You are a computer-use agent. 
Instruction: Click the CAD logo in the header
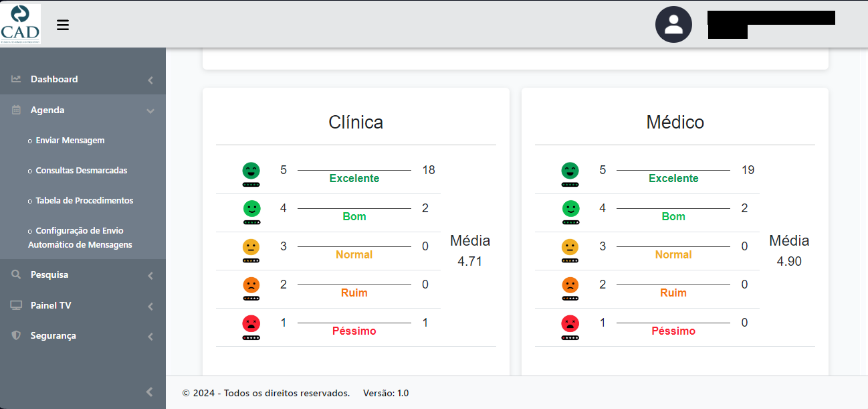click(x=21, y=24)
